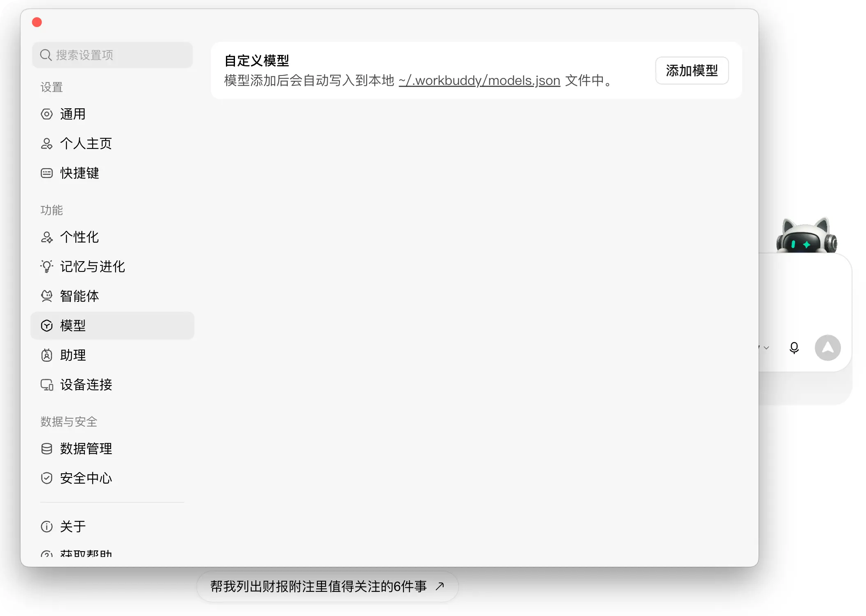
Task: Click the 添加模型 button
Action: 692,71
